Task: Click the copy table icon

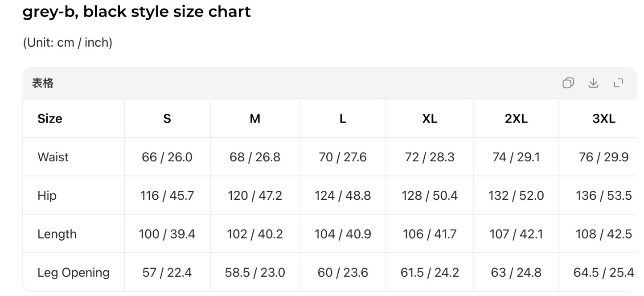Action: 568,83
